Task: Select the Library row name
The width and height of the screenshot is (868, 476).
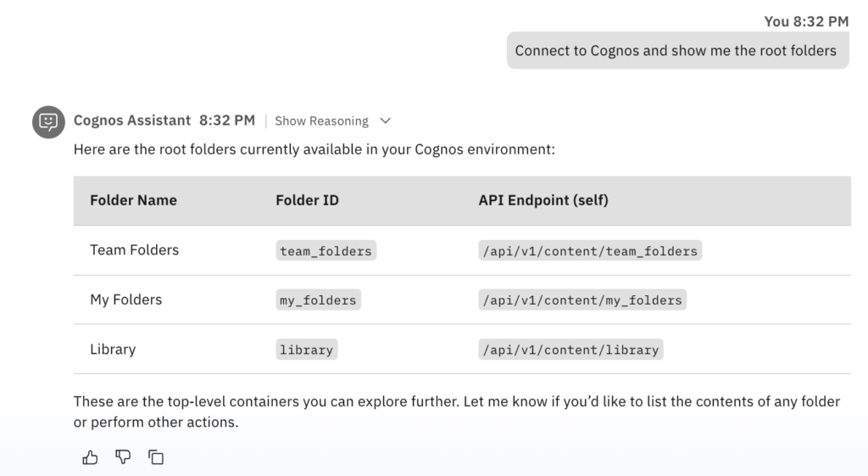Action: (113, 350)
